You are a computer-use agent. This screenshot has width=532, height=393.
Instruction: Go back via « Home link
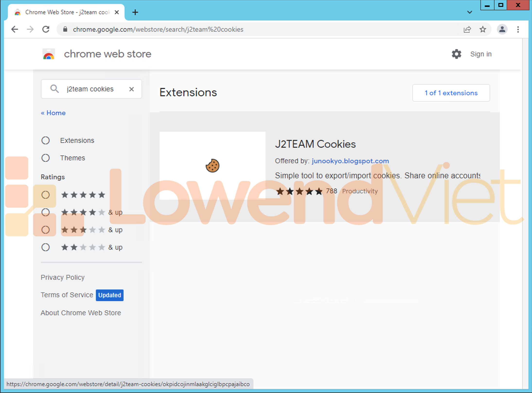53,113
